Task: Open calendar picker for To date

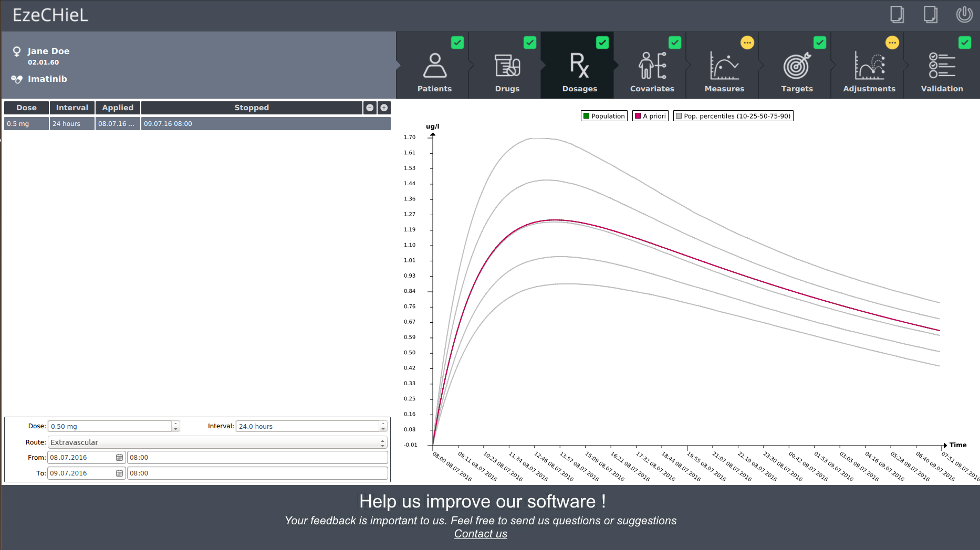Action: click(x=119, y=473)
